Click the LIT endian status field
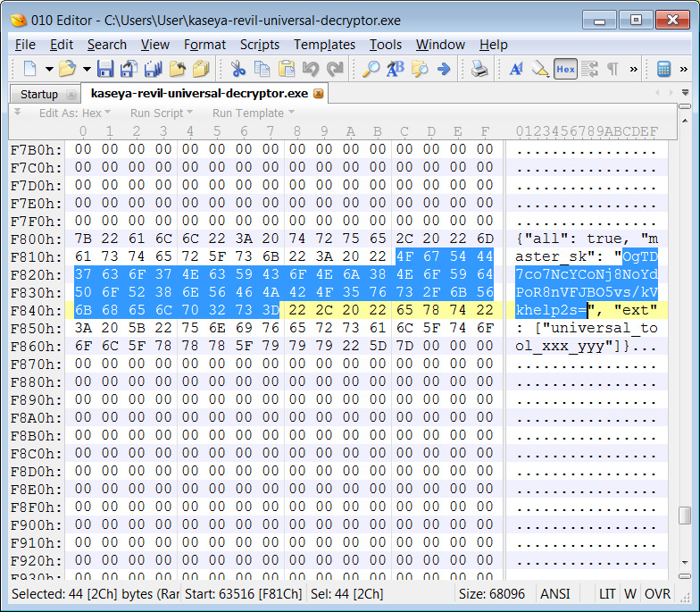This screenshot has height=612, width=700. (607, 593)
